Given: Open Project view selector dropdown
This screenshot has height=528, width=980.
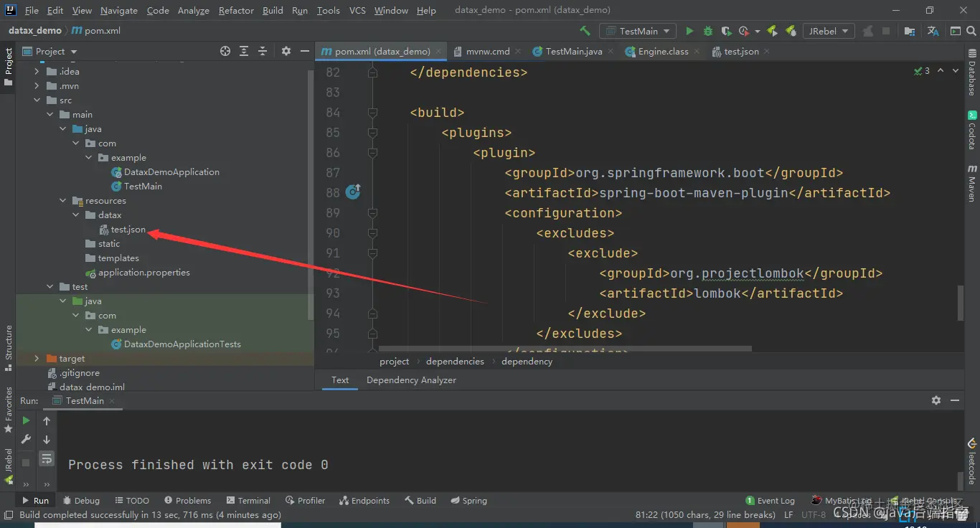Looking at the screenshot, I should click(50, 51).
